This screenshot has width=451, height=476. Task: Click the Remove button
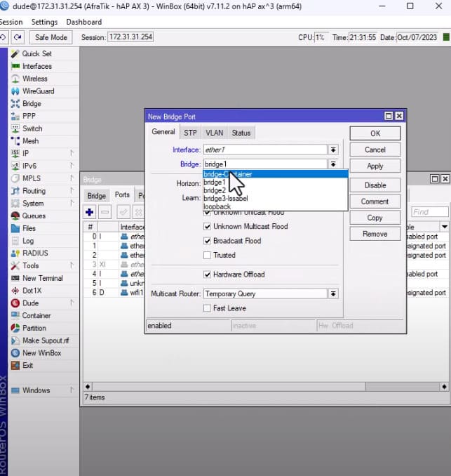[x=375, y=234]
